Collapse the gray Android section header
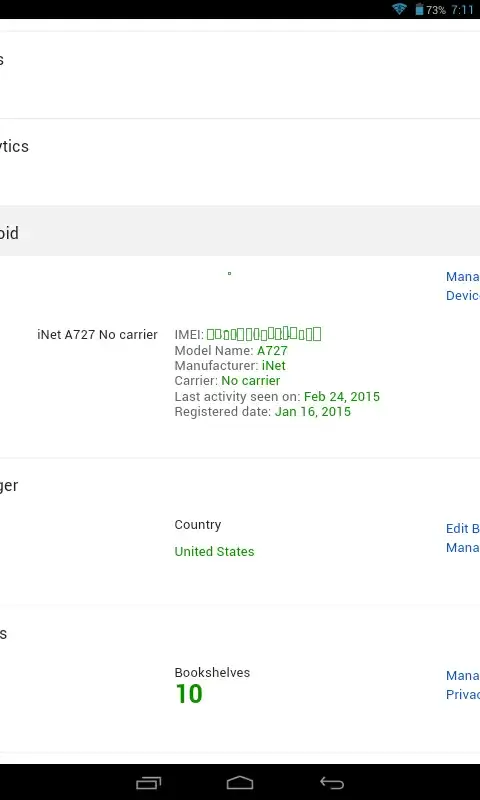The image size is (480, 800). (240, 233)
